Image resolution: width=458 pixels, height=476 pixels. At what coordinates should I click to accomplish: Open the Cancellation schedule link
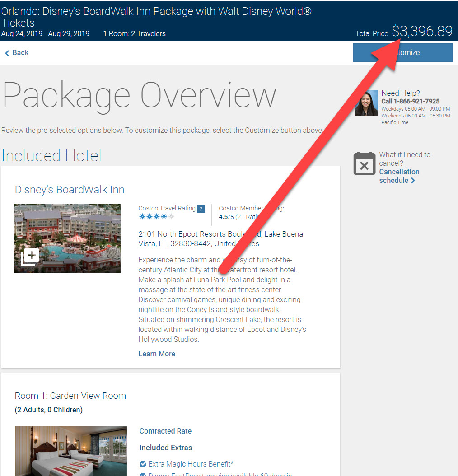(x=399, y=176)
